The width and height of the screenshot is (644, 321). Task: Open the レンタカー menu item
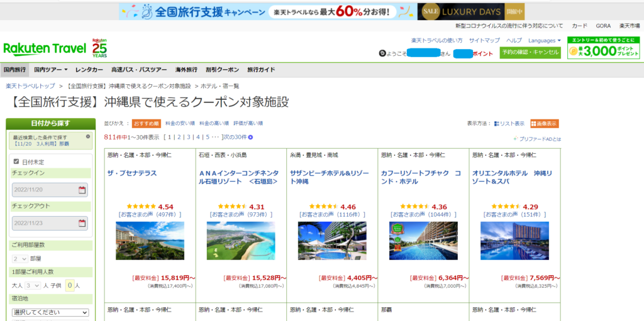pyautogui.click(x=89, y=70)
